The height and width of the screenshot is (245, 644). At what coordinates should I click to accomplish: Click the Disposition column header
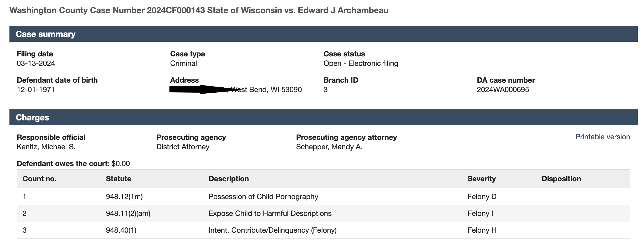coord(561,179)
